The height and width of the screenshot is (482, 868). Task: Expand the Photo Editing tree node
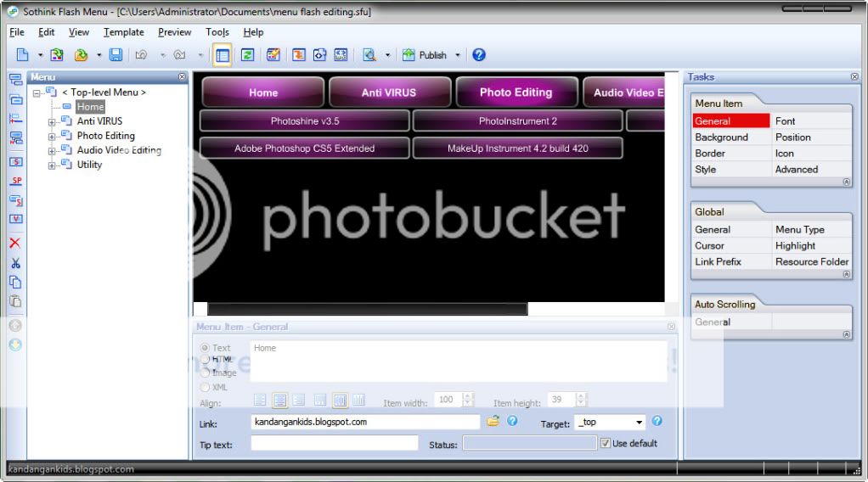point(52,137)
